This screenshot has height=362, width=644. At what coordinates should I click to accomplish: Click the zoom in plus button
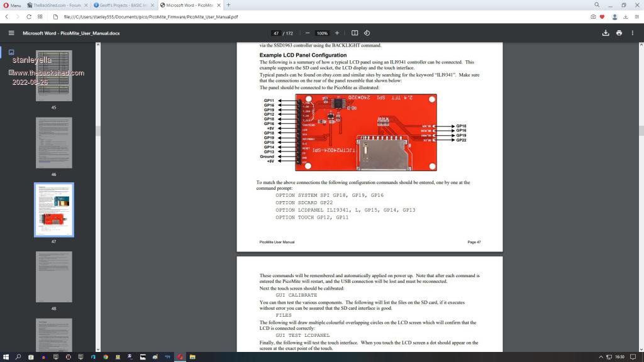pyautogui.click(x=337, y=33)
